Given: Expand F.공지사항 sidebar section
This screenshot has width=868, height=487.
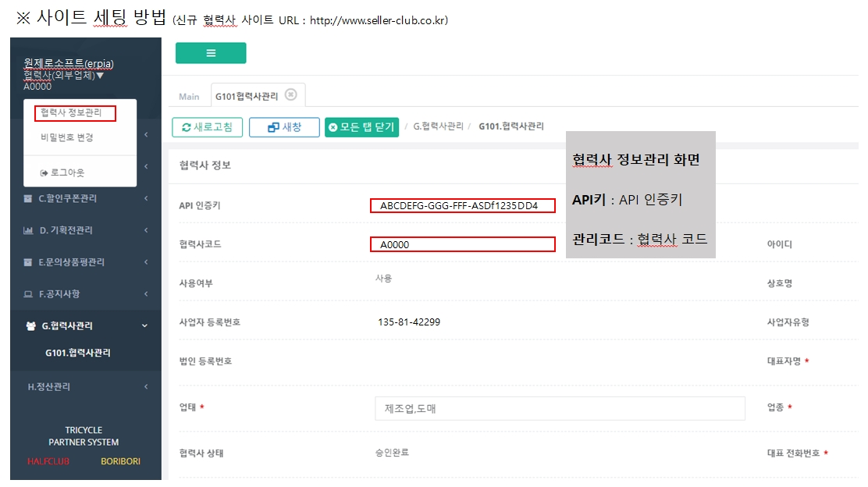Looking at the screenshot, I should [59, 294].
